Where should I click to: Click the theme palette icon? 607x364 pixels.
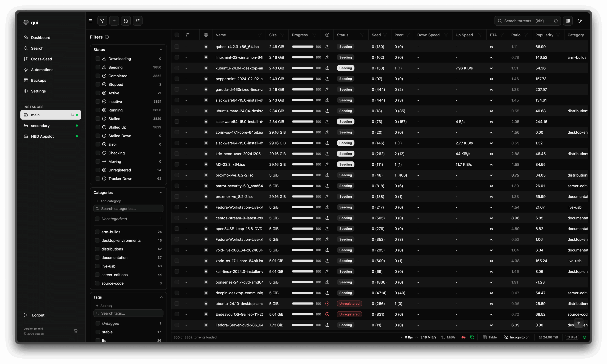click(579, 21)
